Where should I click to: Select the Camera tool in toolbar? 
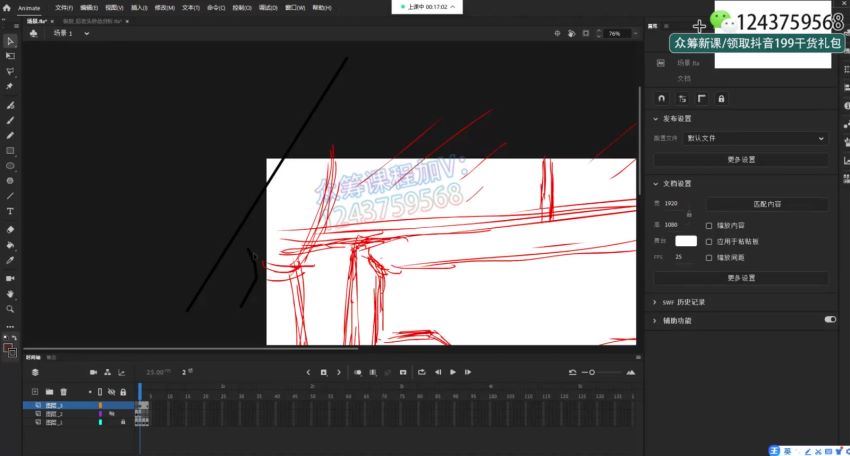10,278
